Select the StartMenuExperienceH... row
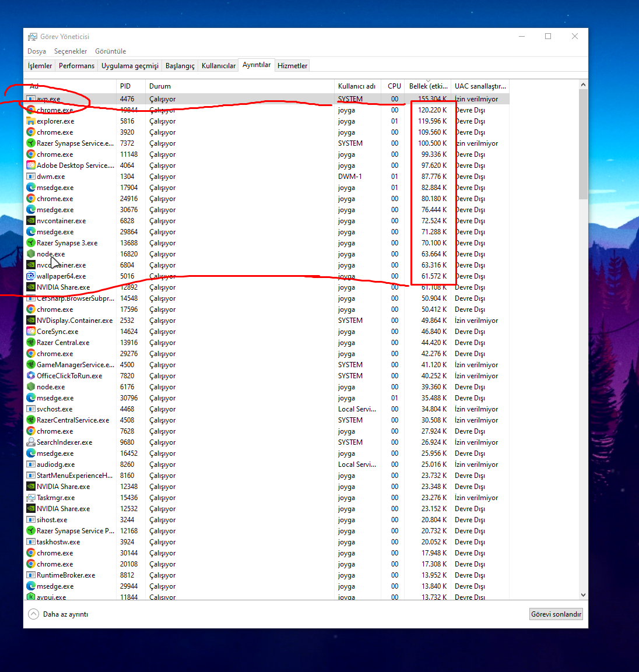Screen dimensions: 639x672 pyautogui.click(x=267, y=476)
